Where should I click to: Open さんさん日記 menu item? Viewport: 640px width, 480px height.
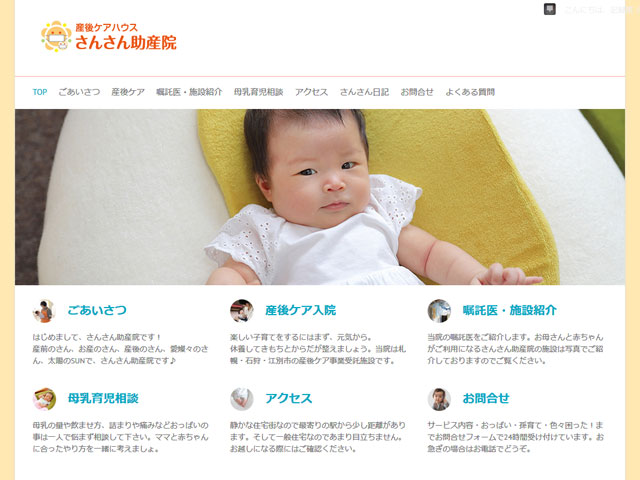point(364,92)
